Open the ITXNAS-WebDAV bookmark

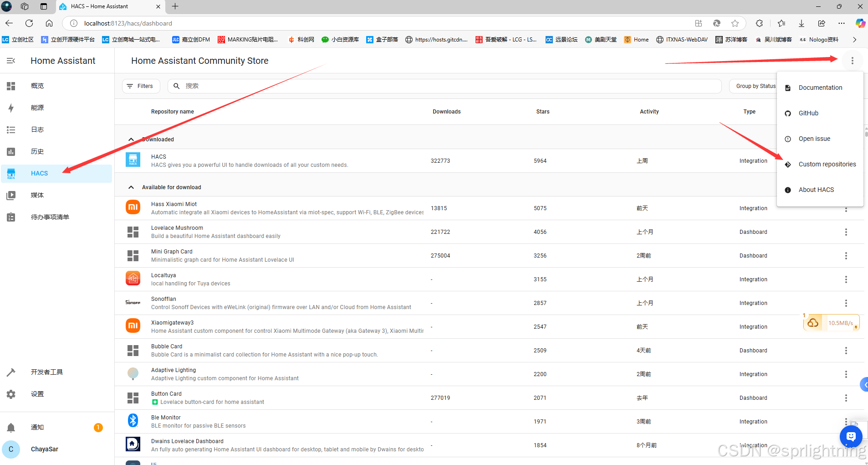point(682,40)
